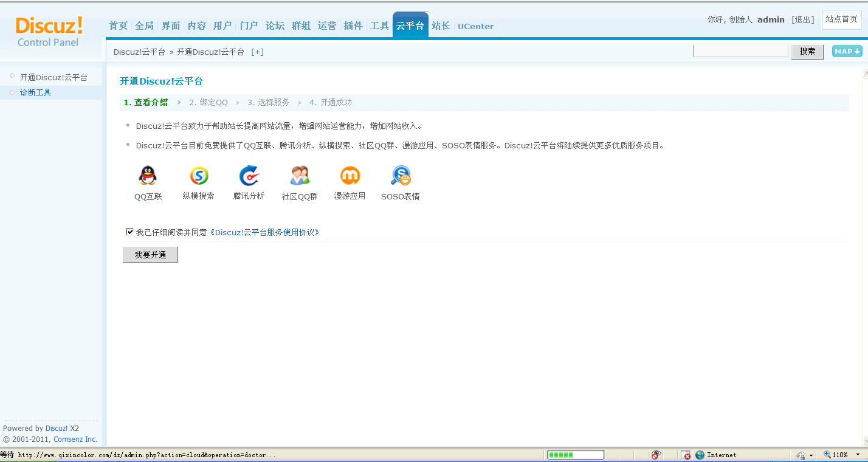The height and width of the screenshot is (462, 868).
Task: Select the 云平台 active tab
Action: pos(410,26)
